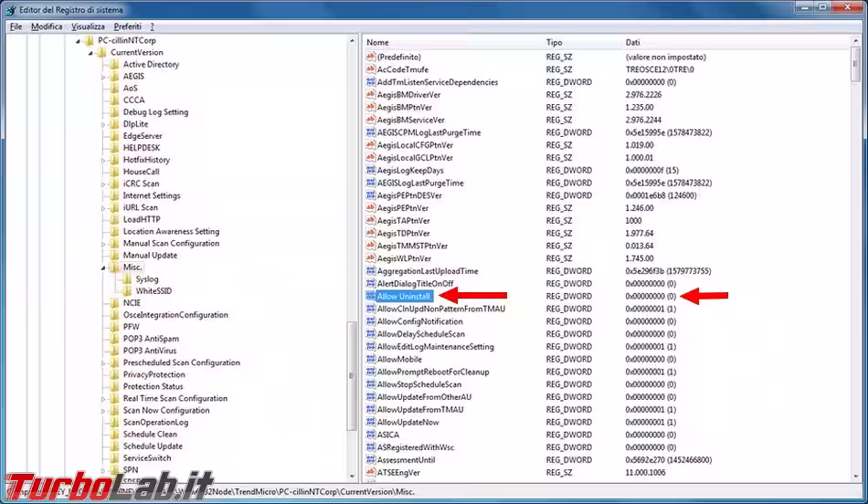Image resolution: width=868 pixels, height=504 pixels.
Task: Expand the HotfixHistory key arrow
Action: 103,160
